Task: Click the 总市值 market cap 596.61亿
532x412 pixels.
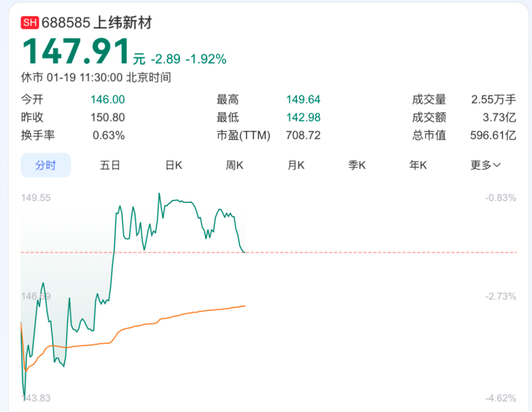Action: [x=493, y=135]
